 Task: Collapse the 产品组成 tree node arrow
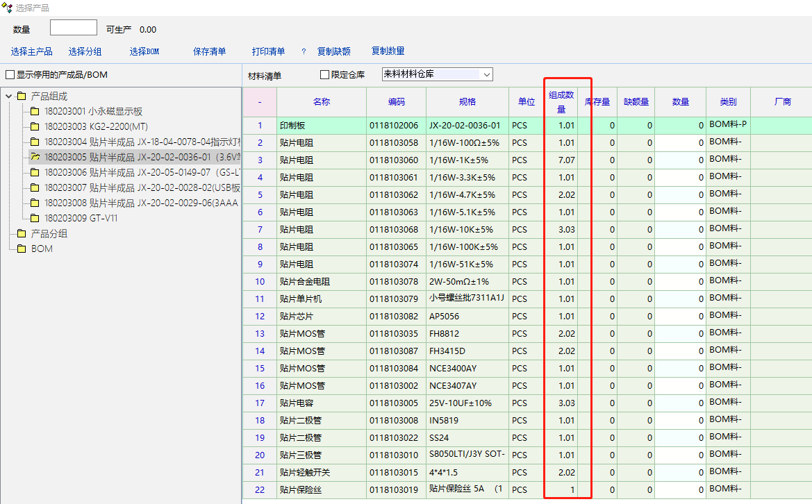coord(8,96)
